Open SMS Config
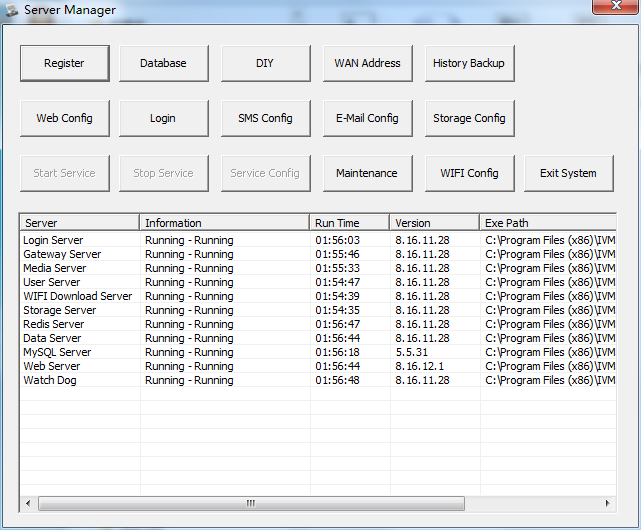The image size is (641, 530). coord(265,118)
